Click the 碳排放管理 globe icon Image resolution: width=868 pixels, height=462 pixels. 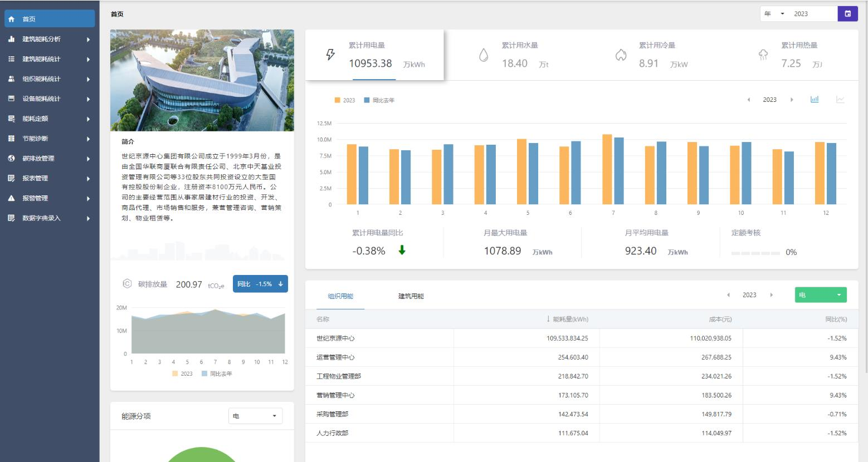point(11,159)
